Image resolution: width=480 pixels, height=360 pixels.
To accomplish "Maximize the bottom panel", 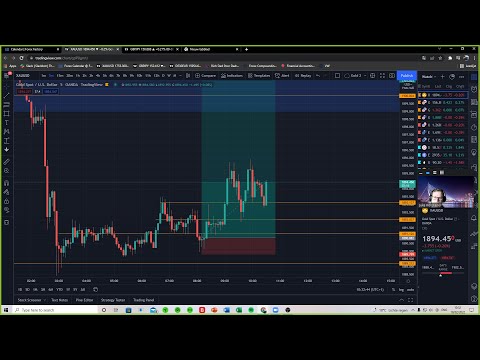I will pos(410,300).
